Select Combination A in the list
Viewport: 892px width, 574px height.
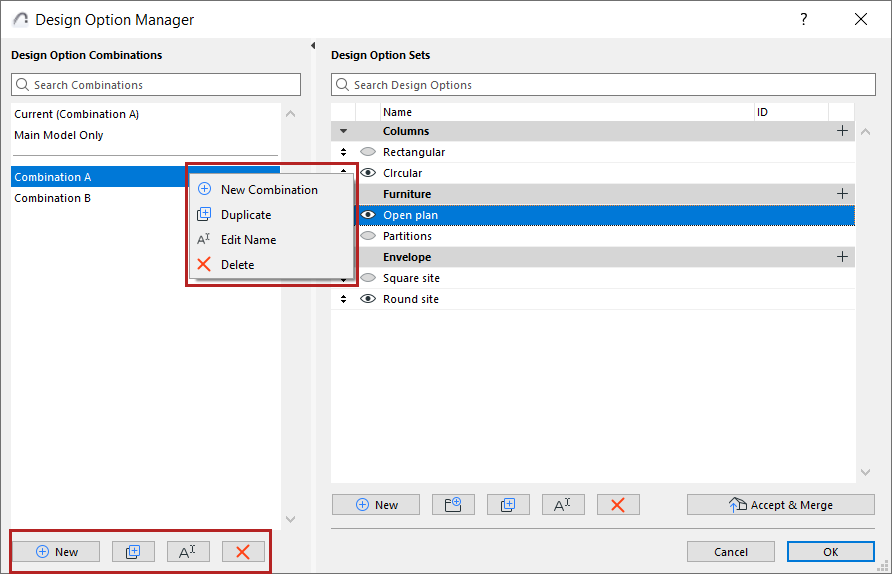click(x=100, y=177)
